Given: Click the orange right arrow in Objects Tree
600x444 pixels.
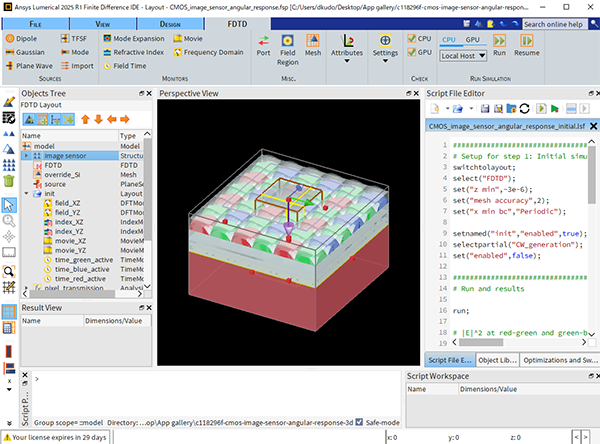Looking at the screenshot, I should [x=125, y=119].
